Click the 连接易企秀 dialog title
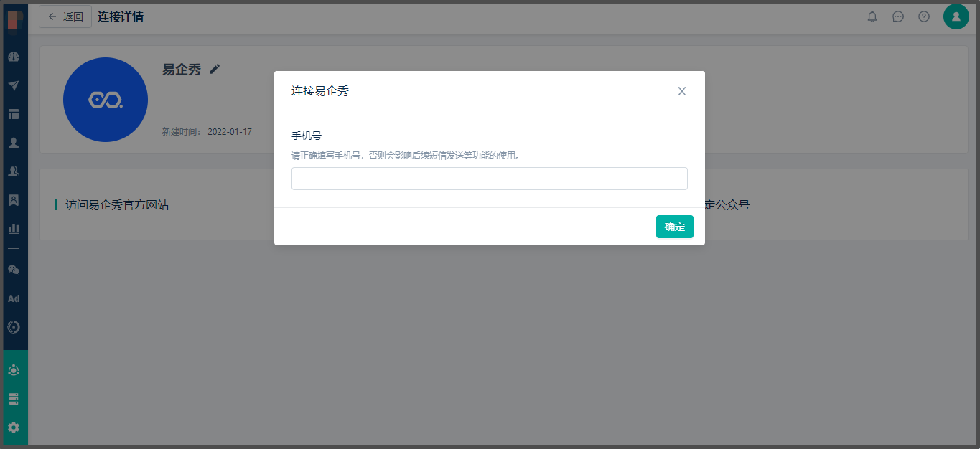 [320, 91]
